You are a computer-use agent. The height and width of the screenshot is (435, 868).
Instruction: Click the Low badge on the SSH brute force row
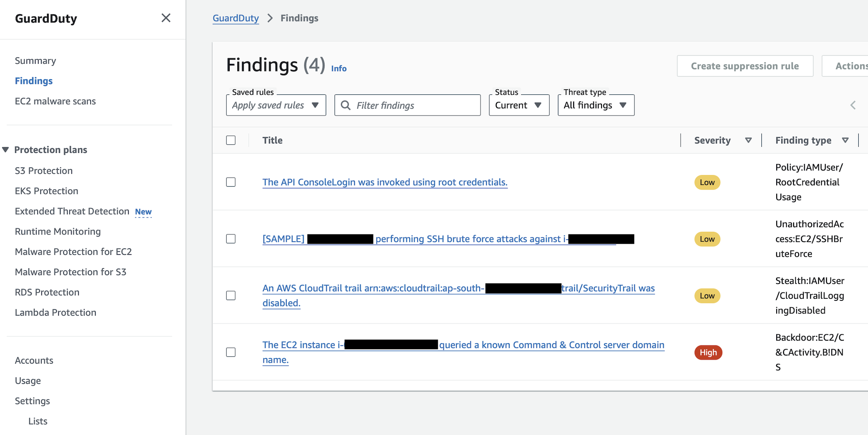click(707, 239)
